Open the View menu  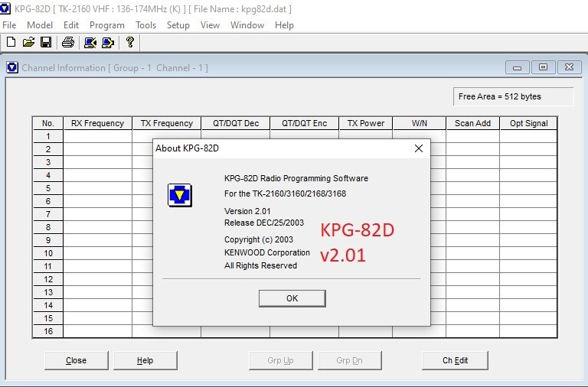(210, 25)
